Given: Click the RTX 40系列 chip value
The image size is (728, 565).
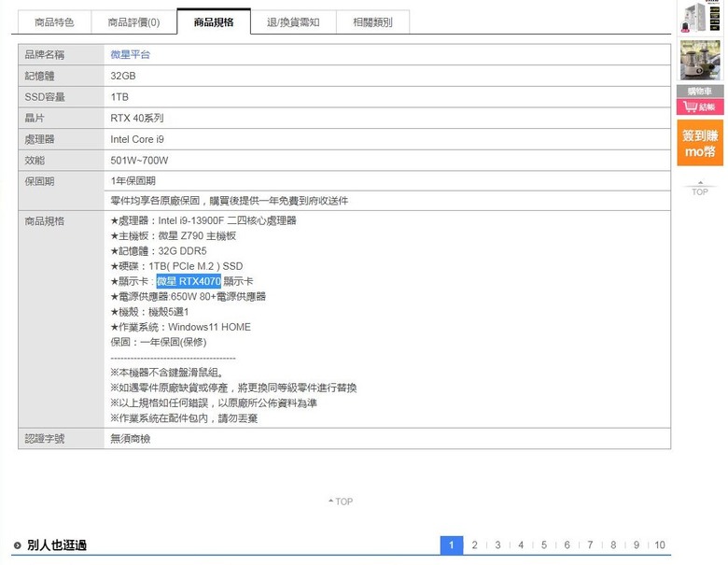Looking at the screenshot, I should click(137, 118).
